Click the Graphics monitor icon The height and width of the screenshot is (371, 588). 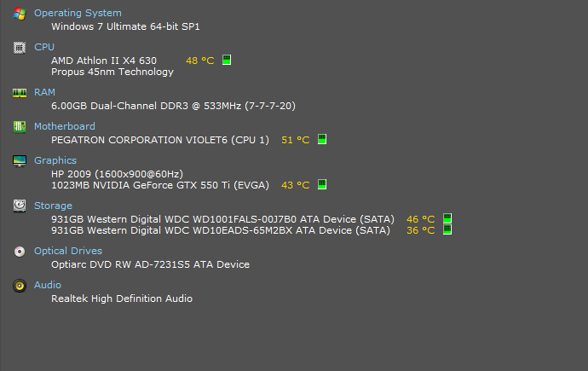(20, 161)
